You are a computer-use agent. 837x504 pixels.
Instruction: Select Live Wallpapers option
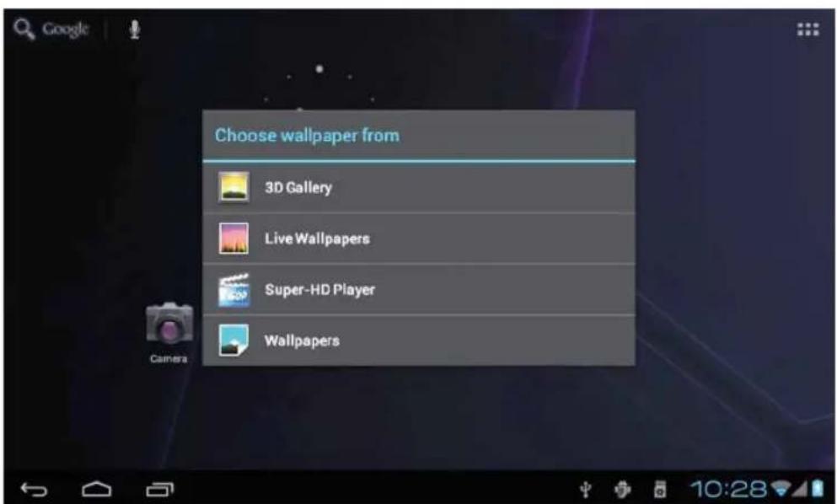(x=418, y=239)
